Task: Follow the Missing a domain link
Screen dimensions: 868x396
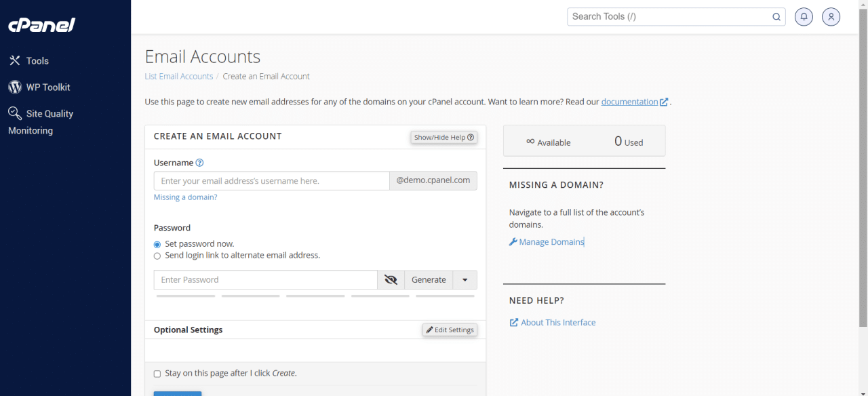Action: tap(185, 197)
